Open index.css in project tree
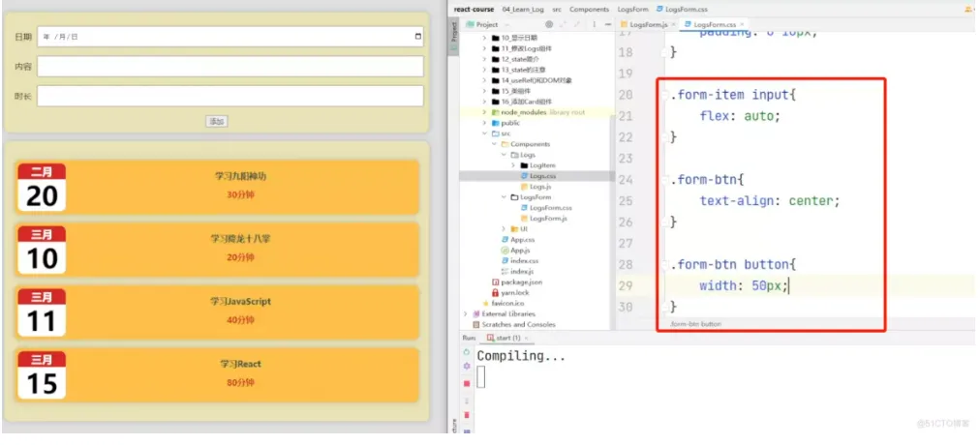Image resolution: width=980 pixels, height=445 pixels. click(519, 261)
